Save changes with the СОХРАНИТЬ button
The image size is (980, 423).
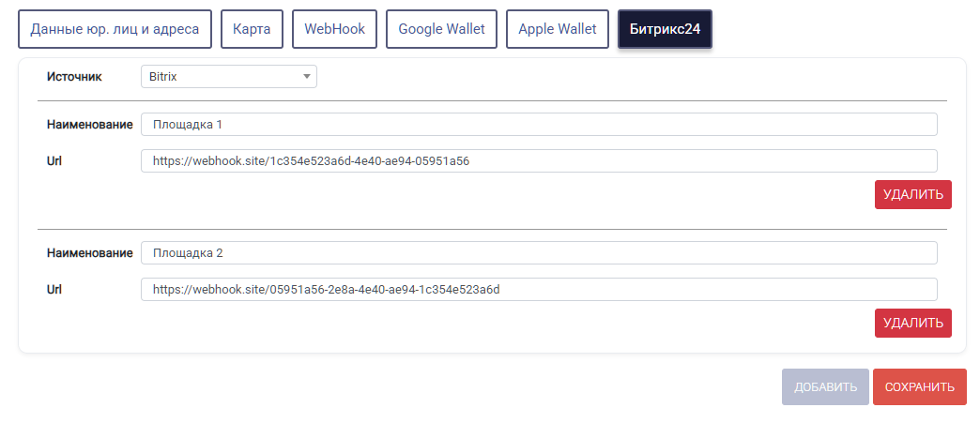920,386
